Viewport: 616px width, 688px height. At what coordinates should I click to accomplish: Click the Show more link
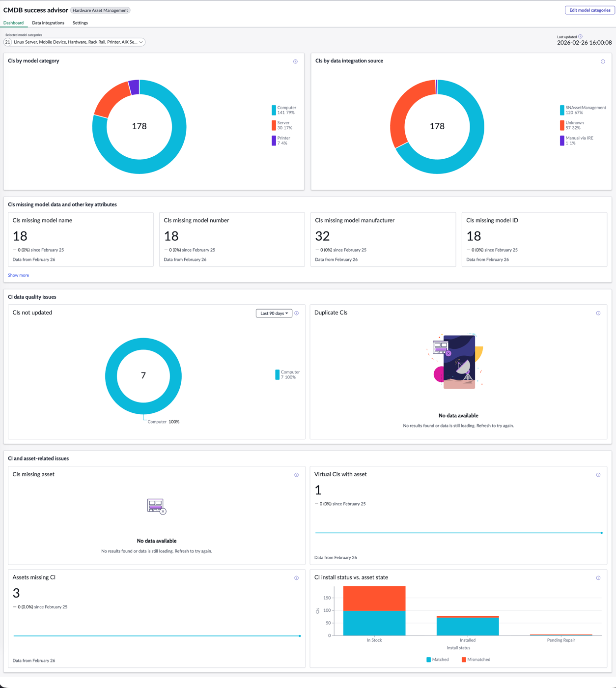coord(18,275)
